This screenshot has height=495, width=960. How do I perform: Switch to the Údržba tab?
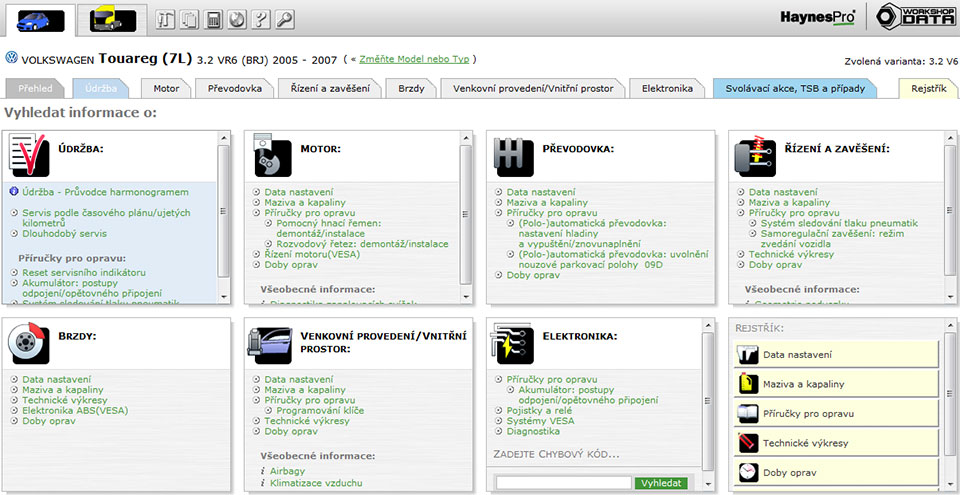point(101,88)
